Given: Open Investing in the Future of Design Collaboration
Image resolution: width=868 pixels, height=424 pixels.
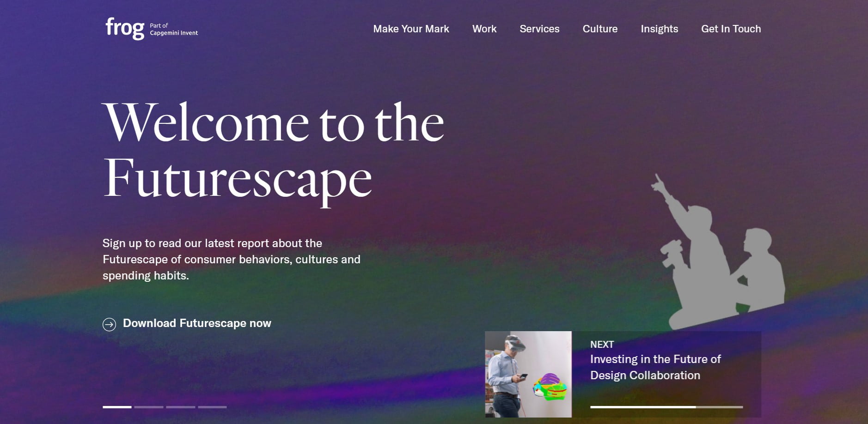Looking at the screenshot, I should pyautogui.click(x=655, y=367).
